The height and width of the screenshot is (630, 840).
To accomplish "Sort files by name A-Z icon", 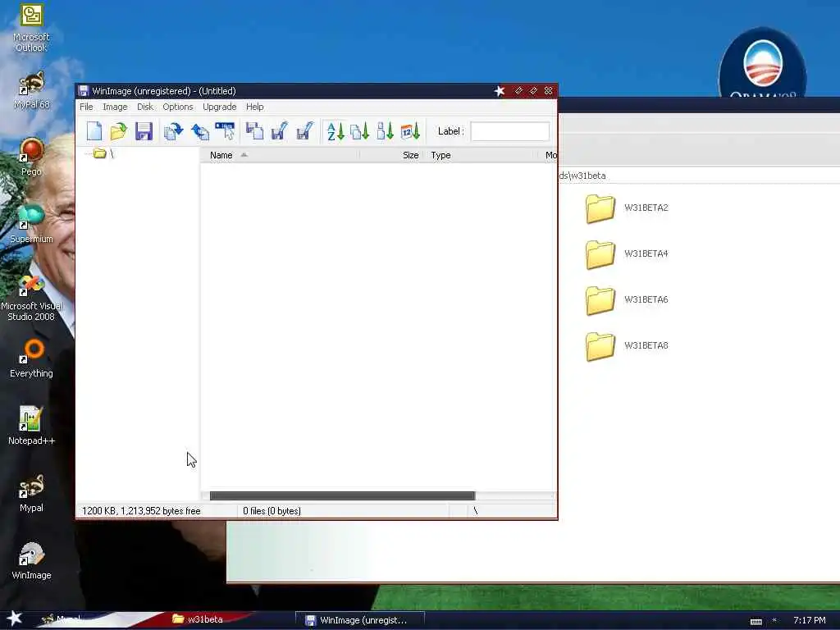I will pyautogui.click(x=336, y=131).
